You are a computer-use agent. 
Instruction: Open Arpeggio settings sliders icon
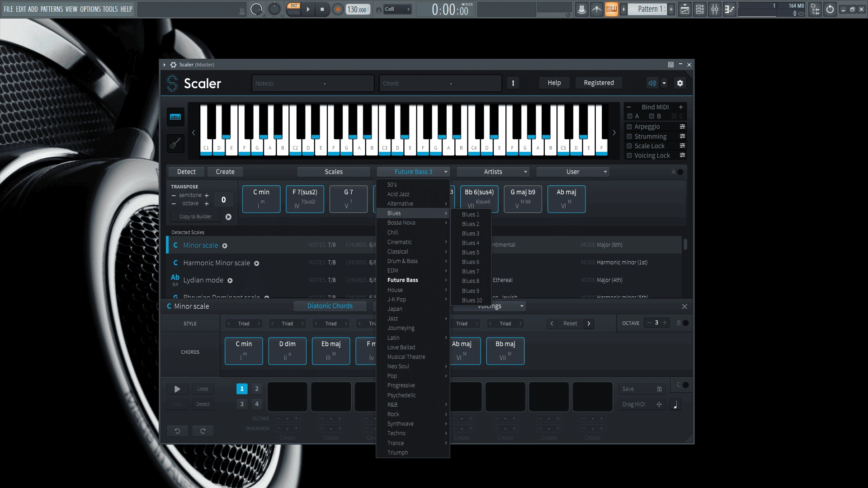682,127
